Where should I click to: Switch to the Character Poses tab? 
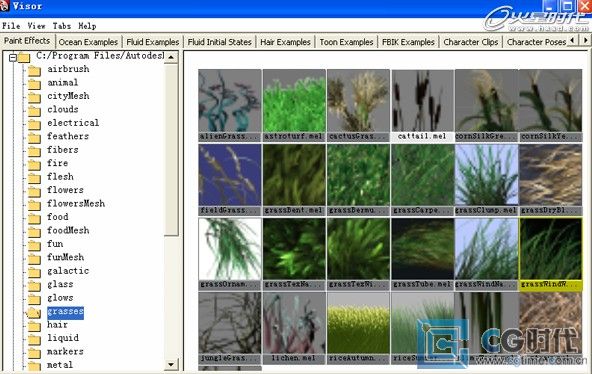[x=536, y=42]
